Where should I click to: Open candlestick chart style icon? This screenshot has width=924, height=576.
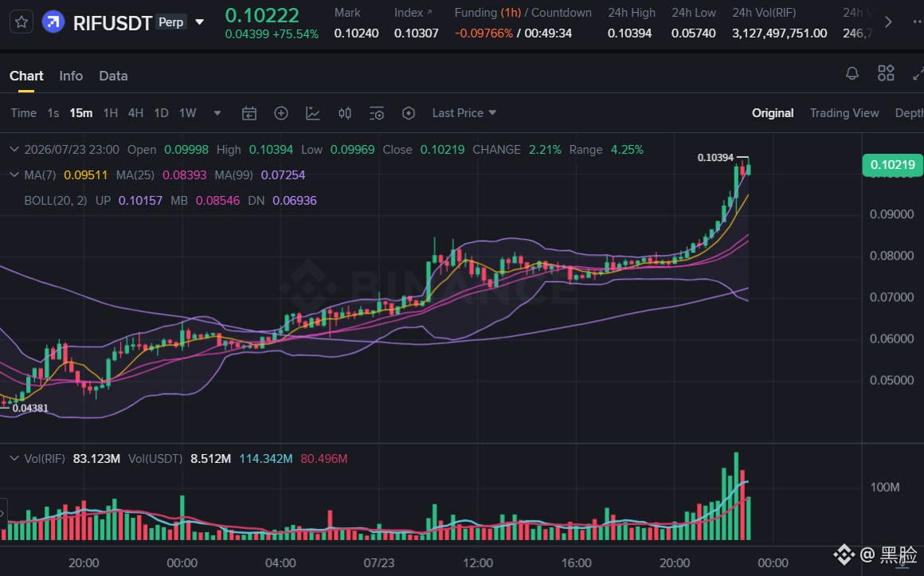click(x=345, y=113)
